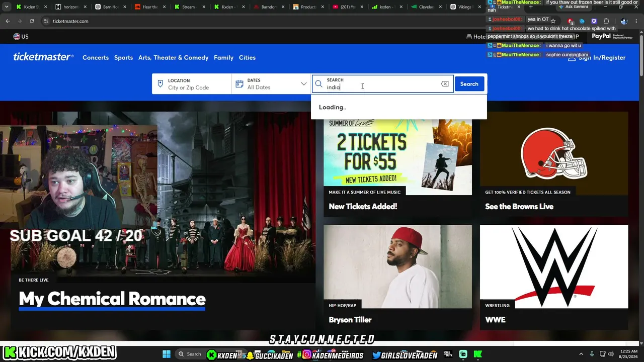Open the Call of Duty taskbar icon

[x=448, y=354]
